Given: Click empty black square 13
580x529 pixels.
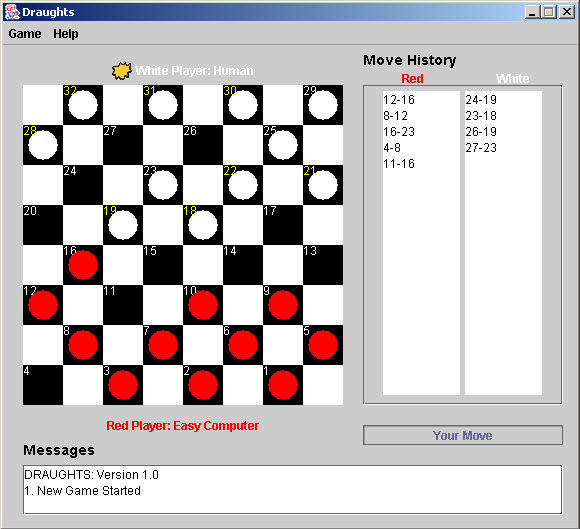Looking at the screenshot, I should click(x=323, y=265).
